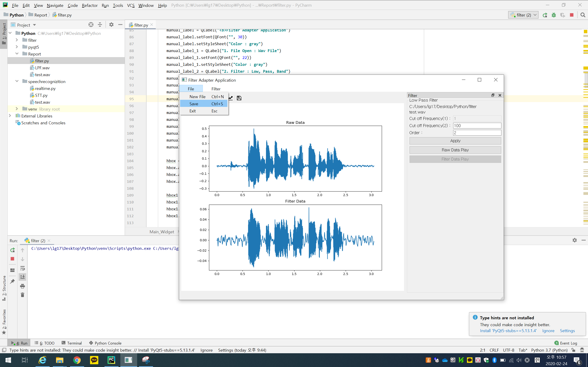Open the Filter menu in Filter Adapter Application
This screenshot has height=367, width=588.
(x=216, y=89)
